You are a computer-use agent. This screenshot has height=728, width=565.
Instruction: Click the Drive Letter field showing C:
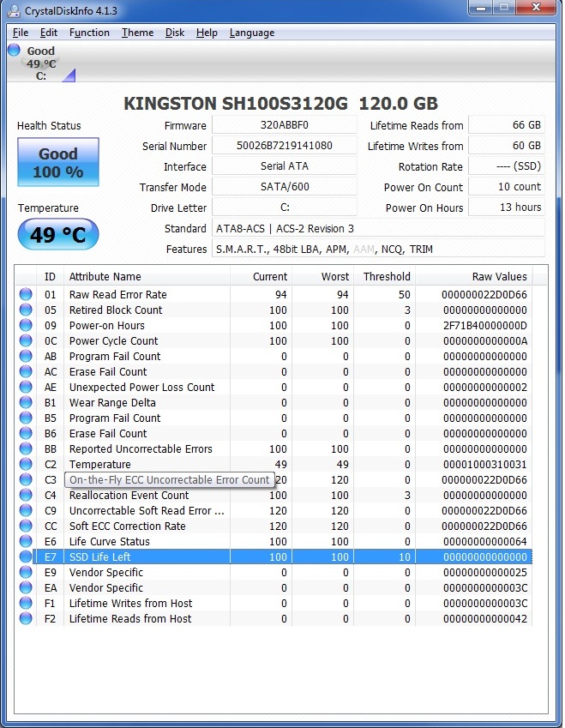[x=284, y=207]
